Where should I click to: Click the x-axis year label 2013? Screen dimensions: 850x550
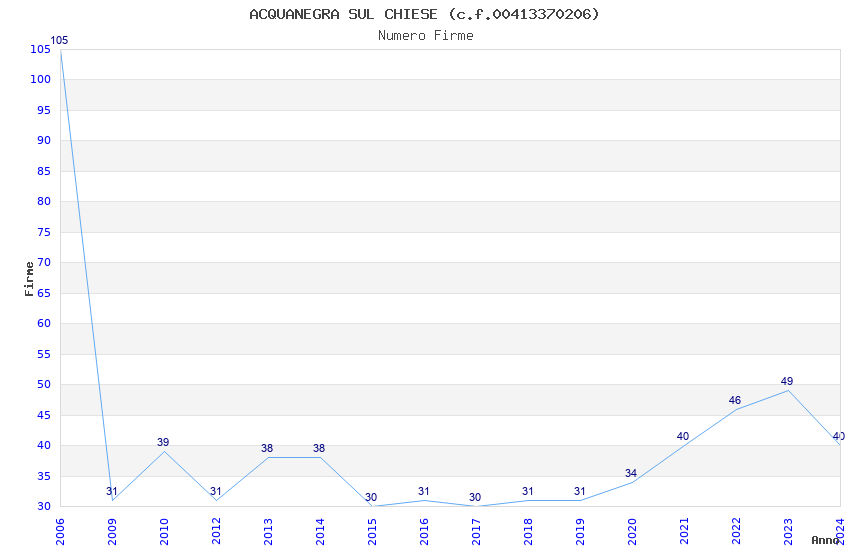[x=268, y=532]
